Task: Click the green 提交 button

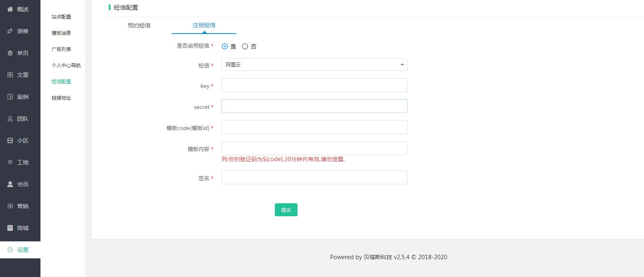Action: coord(286,210)
